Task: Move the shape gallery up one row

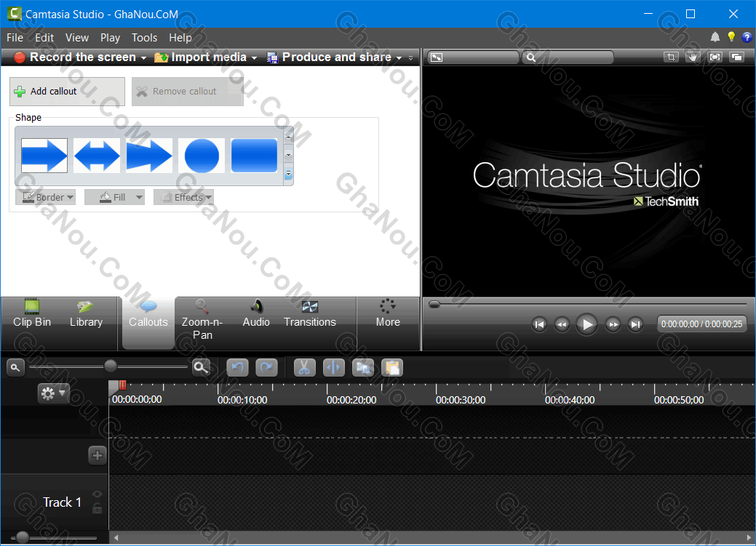Action: click(x=288, y=137)
